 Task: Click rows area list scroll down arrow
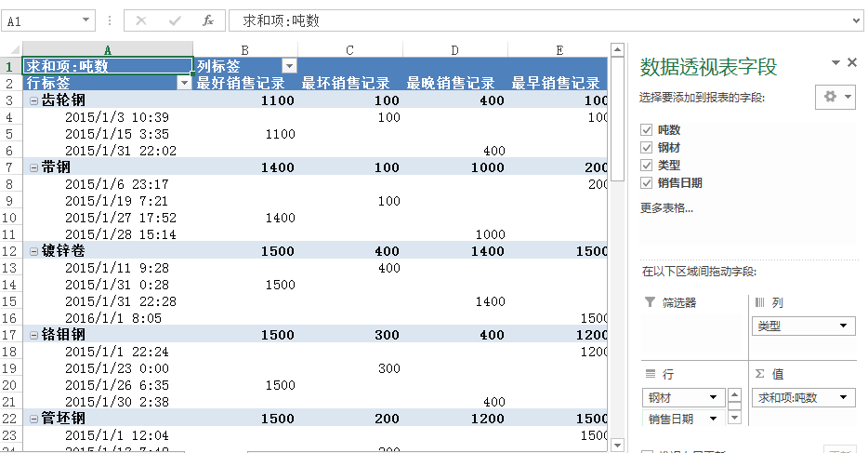pyautogui.click(x=734, y=419)
